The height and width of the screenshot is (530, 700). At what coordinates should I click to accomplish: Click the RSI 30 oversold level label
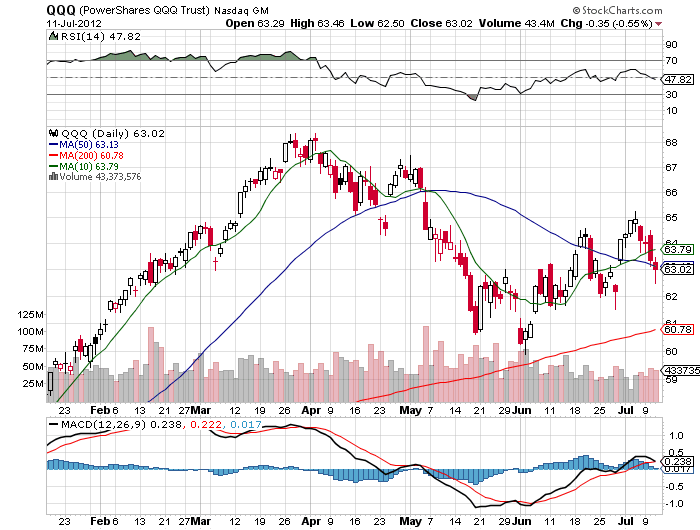point(671,95)
